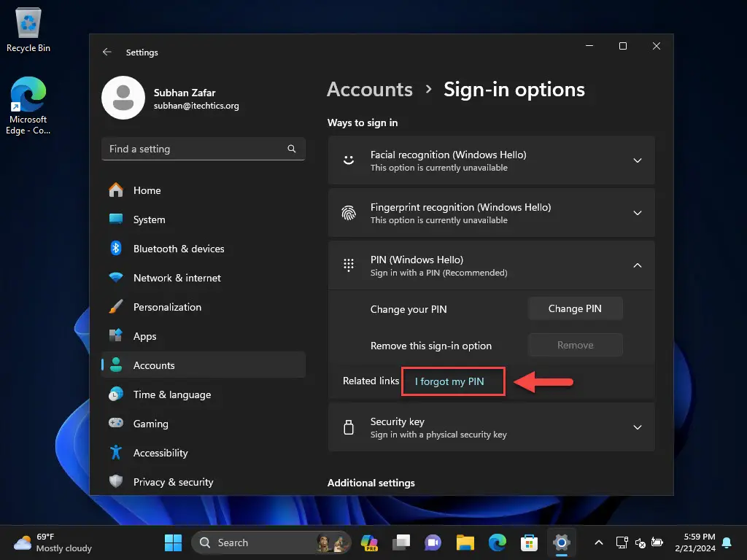Viewport: 747px width, 560px height.
Task: Open the Windows Start button
Action: coord(173,542)
